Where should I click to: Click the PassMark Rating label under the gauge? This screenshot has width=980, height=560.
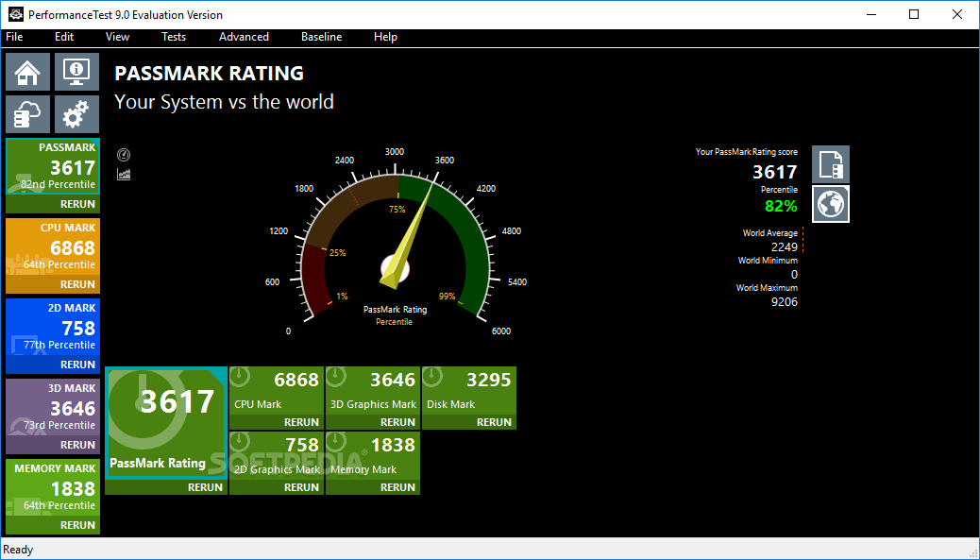(395, 310)
